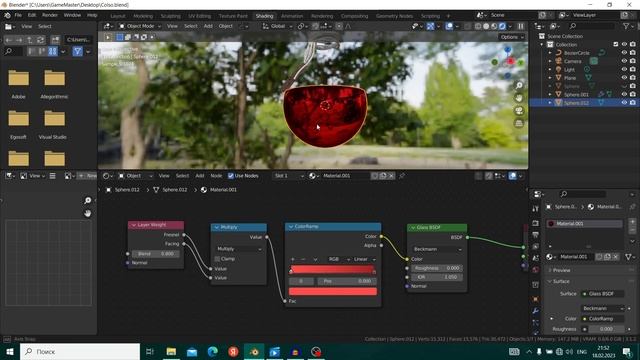Click the ColorRamp gradient bar
Viewport: 640px width, 360px height.
coord(333,270)
